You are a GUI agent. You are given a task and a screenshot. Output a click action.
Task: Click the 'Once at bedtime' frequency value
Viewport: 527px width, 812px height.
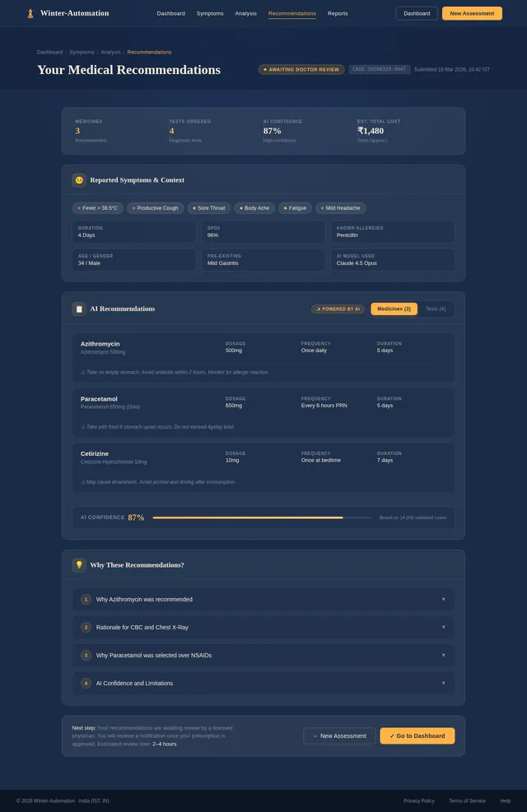[x=321, y=461]
